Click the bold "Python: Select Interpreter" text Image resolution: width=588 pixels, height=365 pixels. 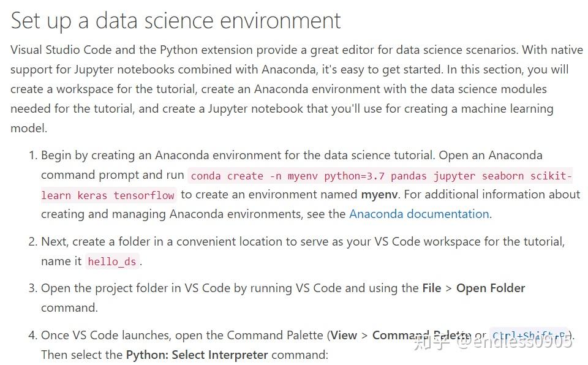(x=197, y=355)
